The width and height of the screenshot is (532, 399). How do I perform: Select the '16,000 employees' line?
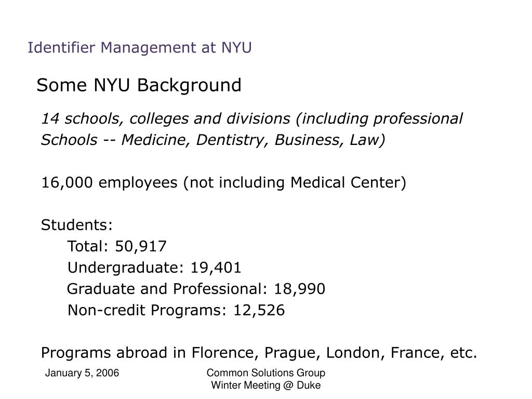coord(223,183)
